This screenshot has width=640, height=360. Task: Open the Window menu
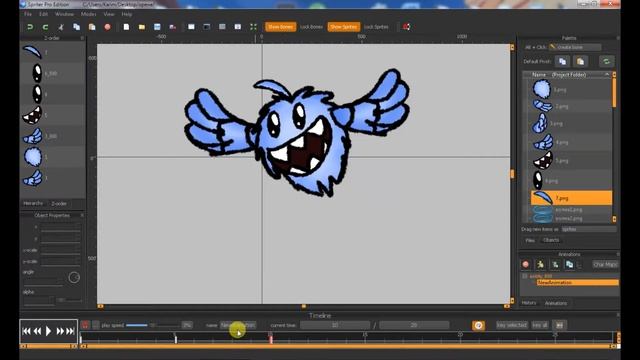click(64, 14)
